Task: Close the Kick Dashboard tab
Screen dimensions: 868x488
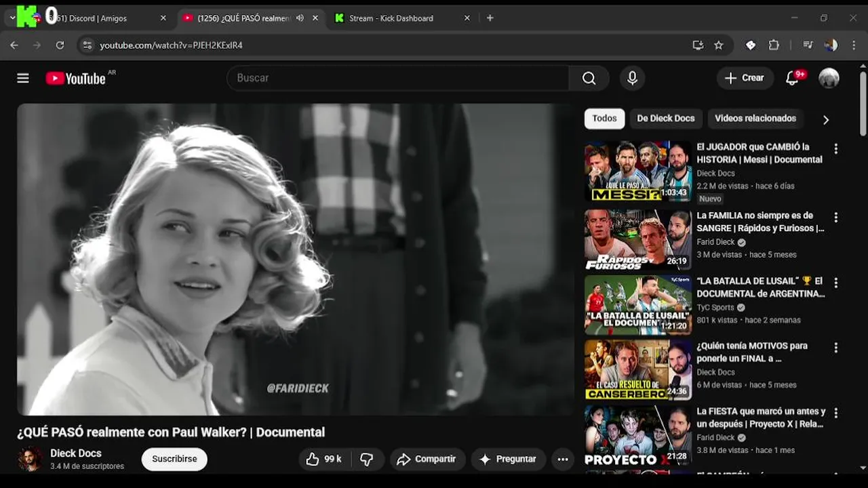Action: tap(467, 18)
